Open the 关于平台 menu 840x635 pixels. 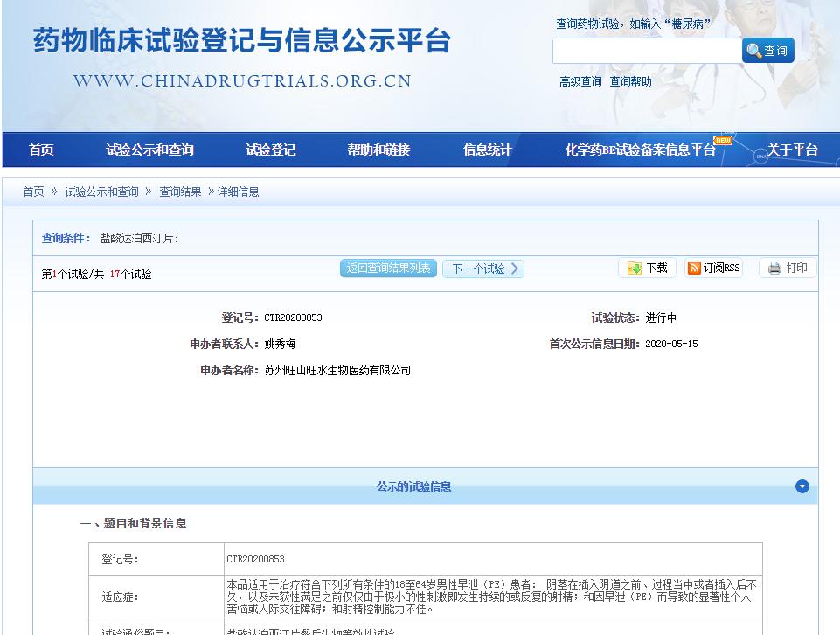pos(794,150)
